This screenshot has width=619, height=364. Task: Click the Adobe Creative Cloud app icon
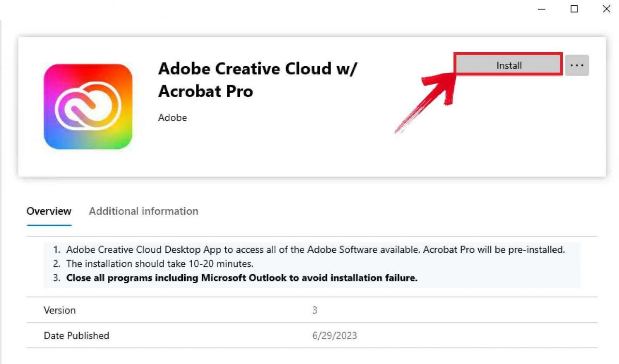[x=88, y=107]
